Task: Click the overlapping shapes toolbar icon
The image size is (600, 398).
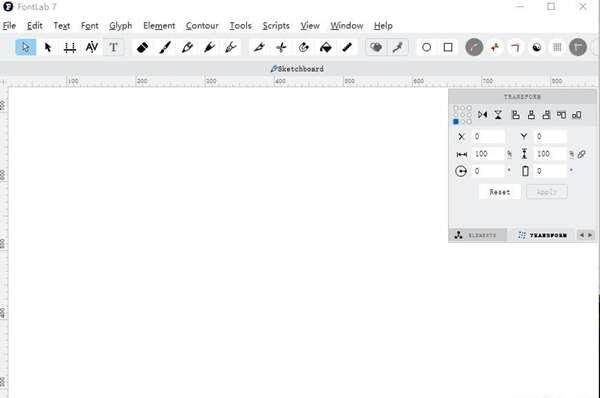Action: (376, 47)
